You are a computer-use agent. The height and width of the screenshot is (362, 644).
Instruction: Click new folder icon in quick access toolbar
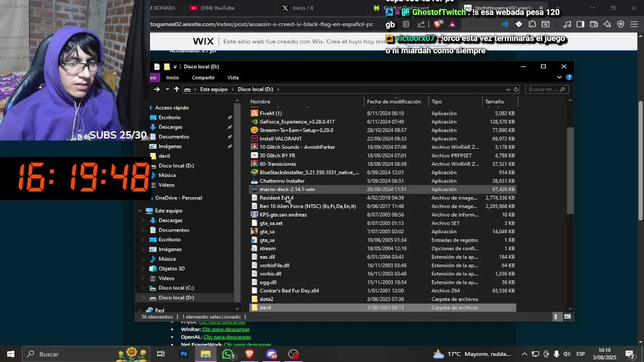[167, 66]
